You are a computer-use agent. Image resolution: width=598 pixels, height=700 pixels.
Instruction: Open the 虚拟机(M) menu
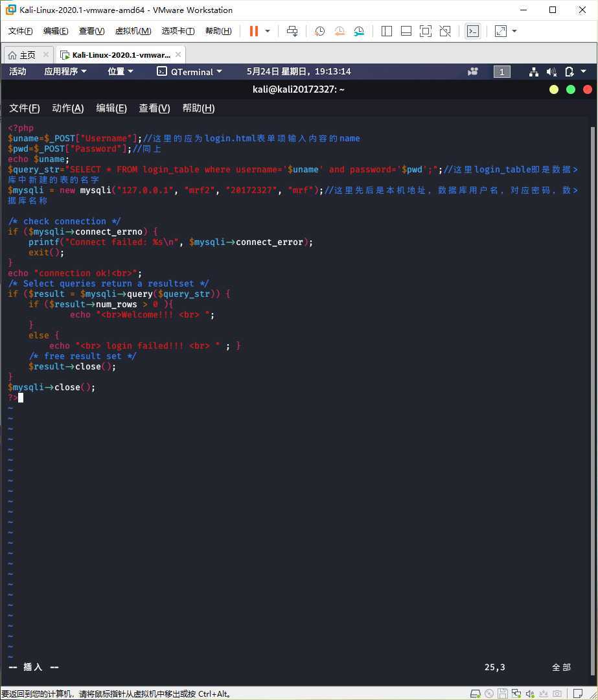point(133,31)
